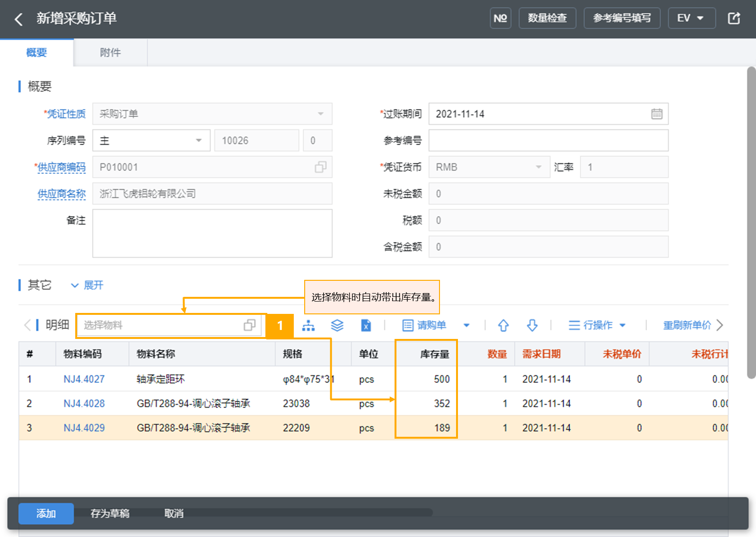Click the vertical scrollbar on the right
Image resolution: width=756 pixels, height=537 pixels.
click(x=751, y=222)
